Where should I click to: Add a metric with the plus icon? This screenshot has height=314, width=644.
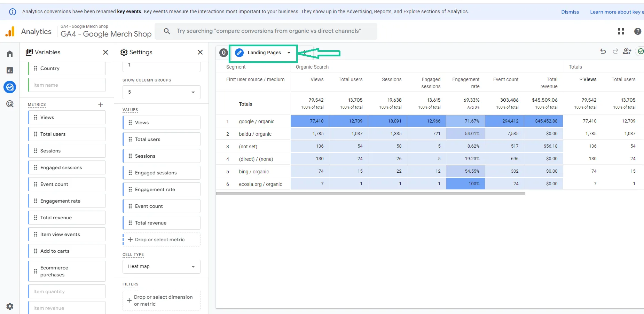pyautogui.click(x=101, y=105)
